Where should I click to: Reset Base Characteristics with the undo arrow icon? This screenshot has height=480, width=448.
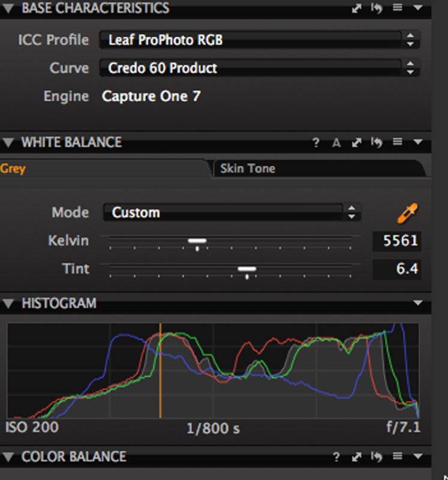(x=377, y=8)
